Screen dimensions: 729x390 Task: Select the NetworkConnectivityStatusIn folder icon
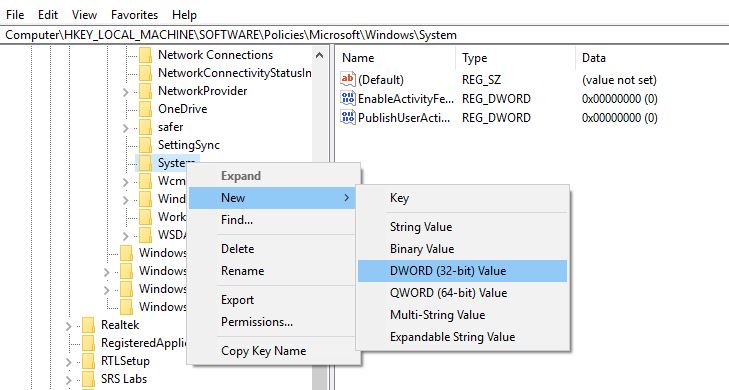point(146,73)
